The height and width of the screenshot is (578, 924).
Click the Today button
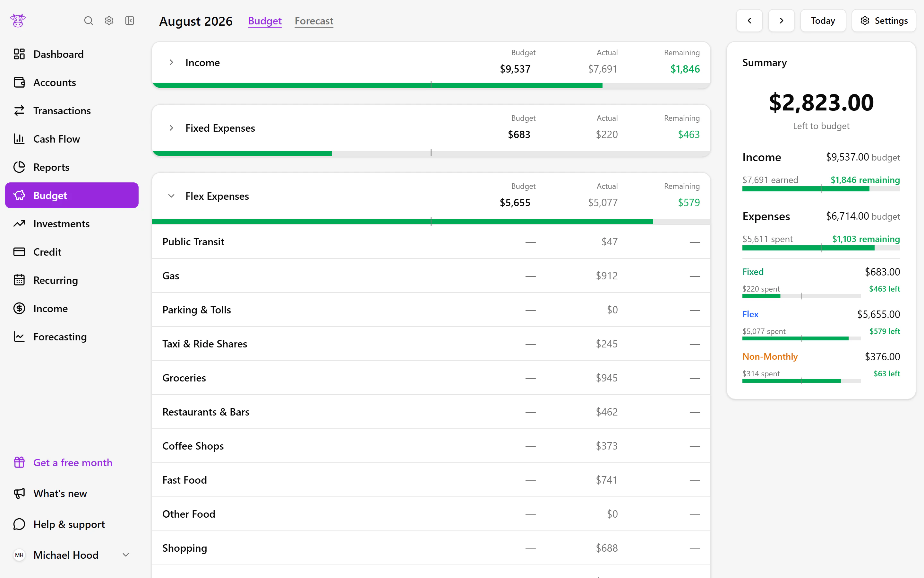tap(823, 21)
